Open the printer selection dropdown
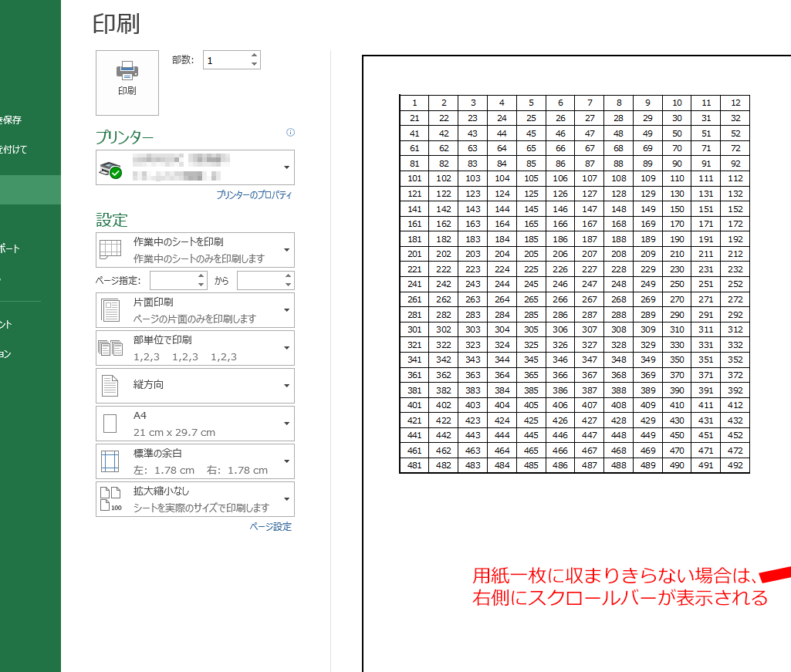The width and height of the screenshot is (791, 672). 195,167
